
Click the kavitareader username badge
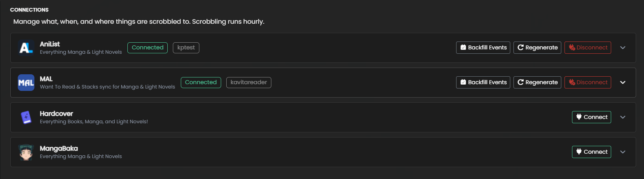[249, 82]
